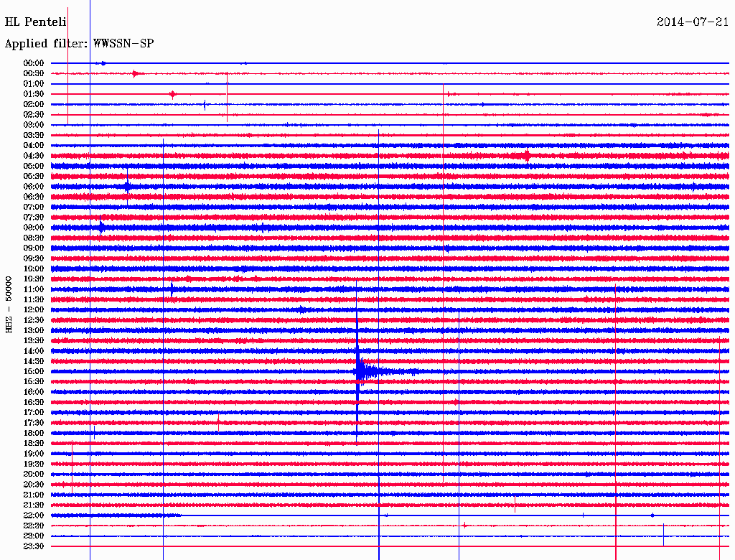Select the 16:00 time label
Screen dimensions: 735x560
33,392
